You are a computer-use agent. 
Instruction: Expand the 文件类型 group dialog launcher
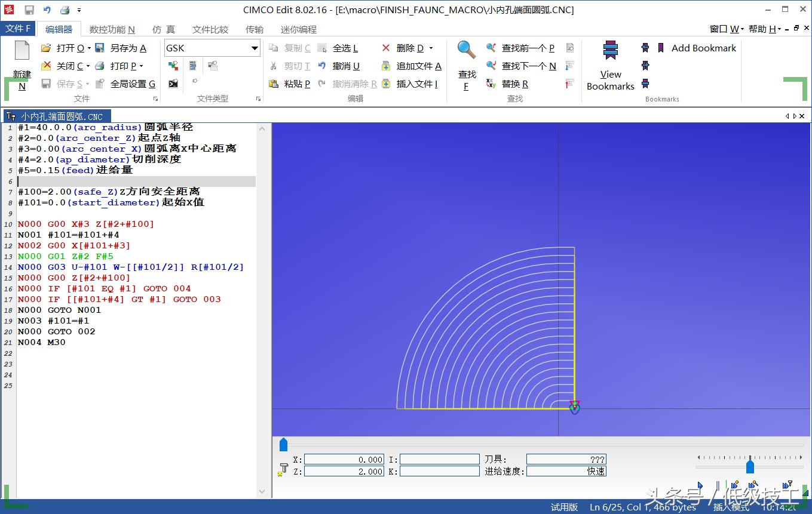[258, 99]
